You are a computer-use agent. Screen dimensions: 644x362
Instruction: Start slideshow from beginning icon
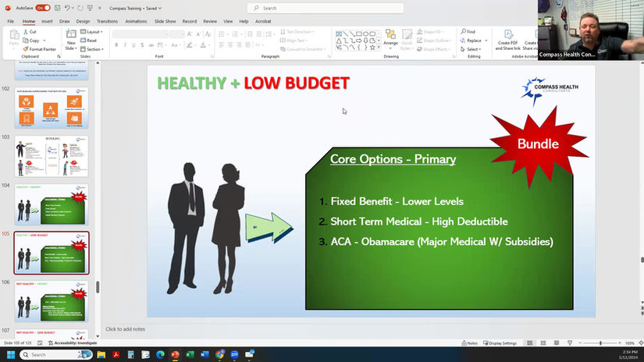(x=90, y=9)
